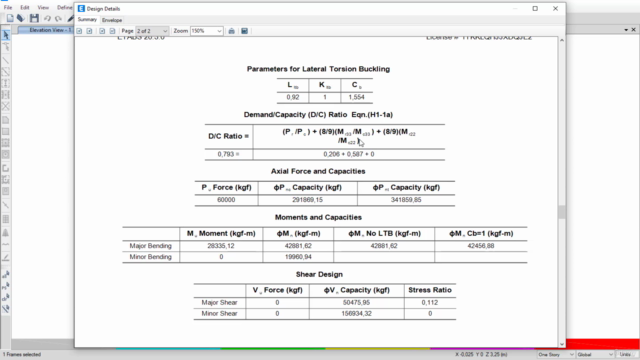Viewport: 640px width, 360px height.
Task: Click the bottom-most left sidebar icon
Action: [6, 309]
